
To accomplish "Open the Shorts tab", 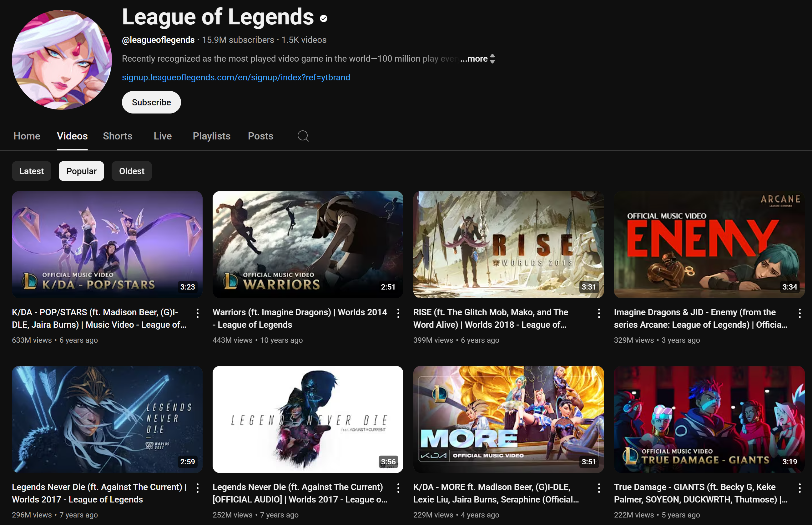I will [x=118, y=136].
